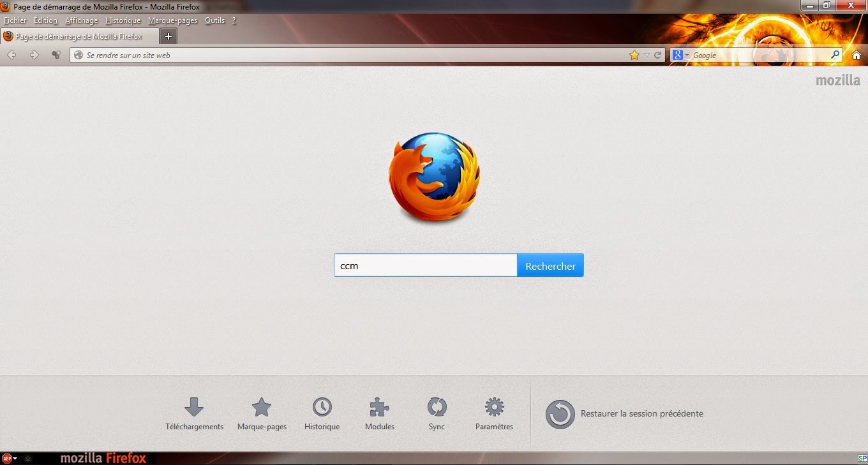Image resolution: width=868 pixels, height=465 pixels.
Task: Click the Rechercher button
Action: [550, 266]
